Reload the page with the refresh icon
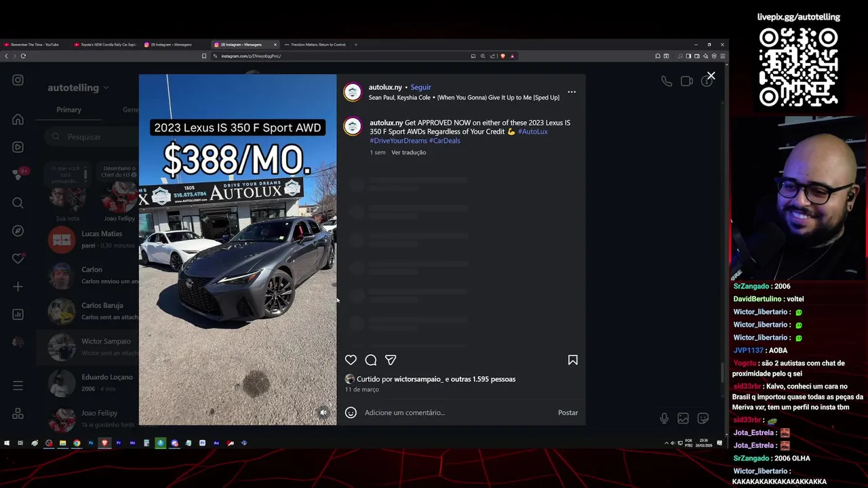Viewport: 868px width, 488px height. (23, 56)
